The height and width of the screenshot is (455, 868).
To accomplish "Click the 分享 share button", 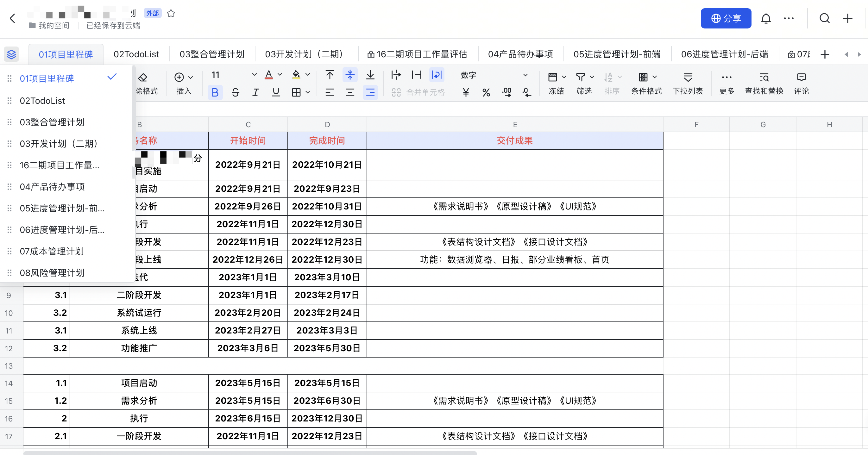I will tap(726, 18).
